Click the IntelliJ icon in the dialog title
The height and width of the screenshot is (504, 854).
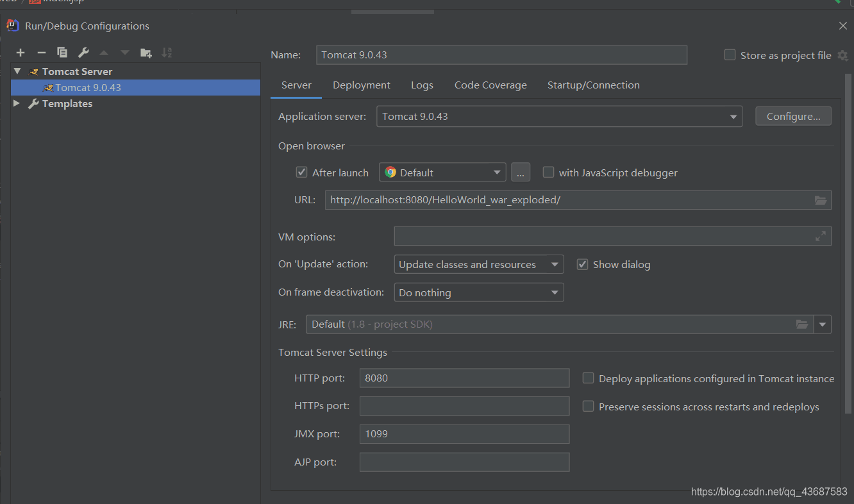click(12, 26)
